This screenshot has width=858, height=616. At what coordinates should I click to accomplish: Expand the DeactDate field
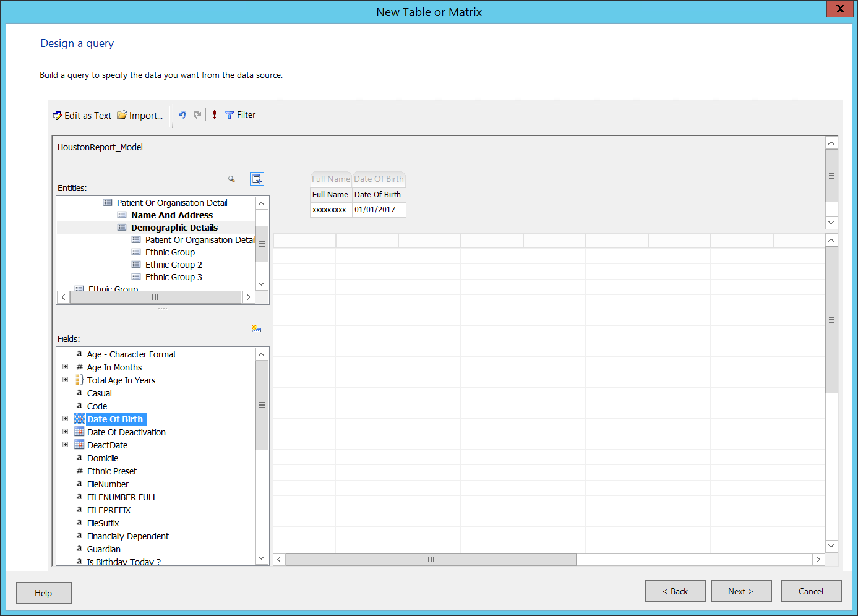[x=65, y=445]
